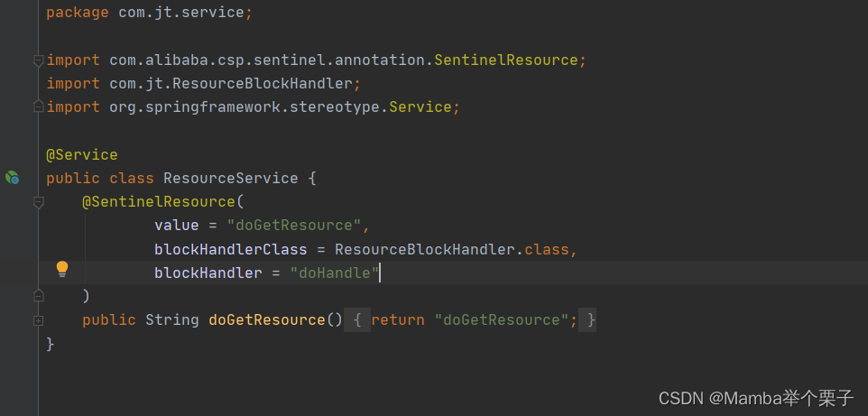Click the public keyword before class
Image resolution: width=868 pixels, height=416 pixels.
coord(73,179)
